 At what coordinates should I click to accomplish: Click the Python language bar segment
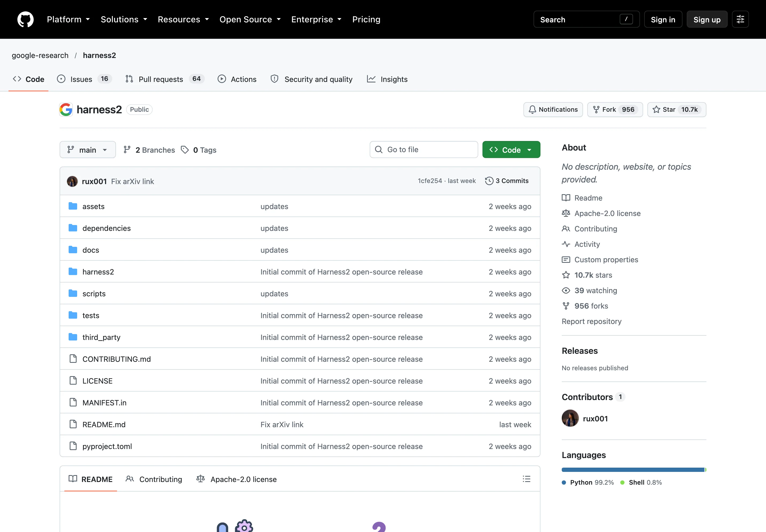point(633,469)
